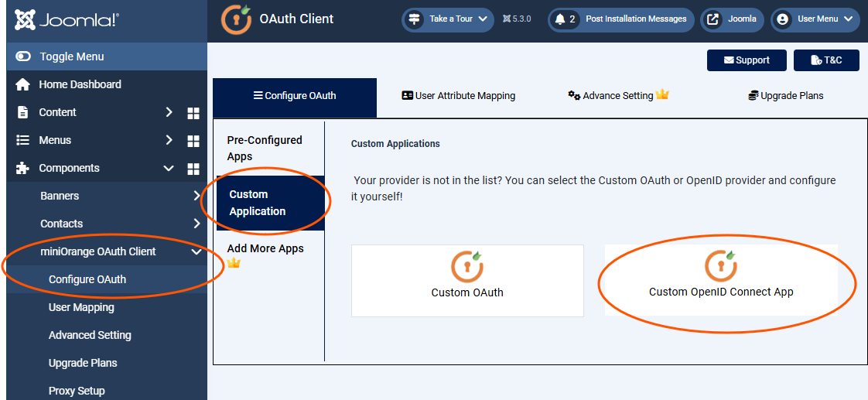Open the Take a Tour dropdown

[448, 19]
